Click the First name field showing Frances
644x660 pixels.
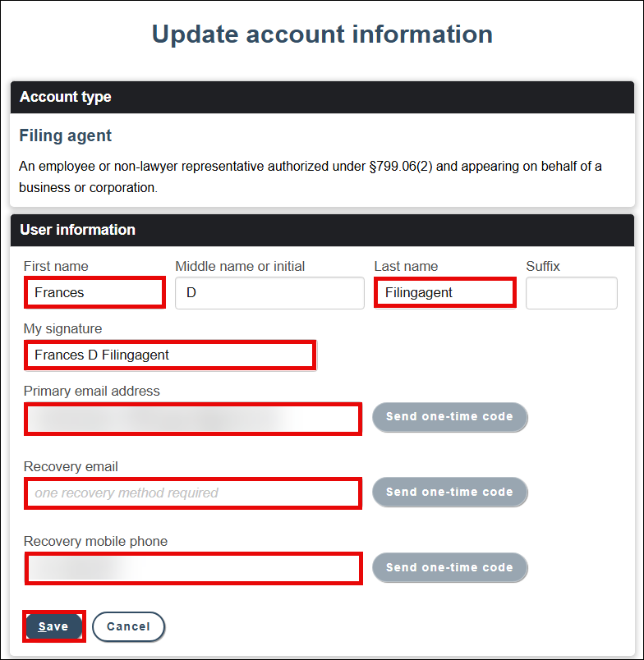[x=94, y=292]
